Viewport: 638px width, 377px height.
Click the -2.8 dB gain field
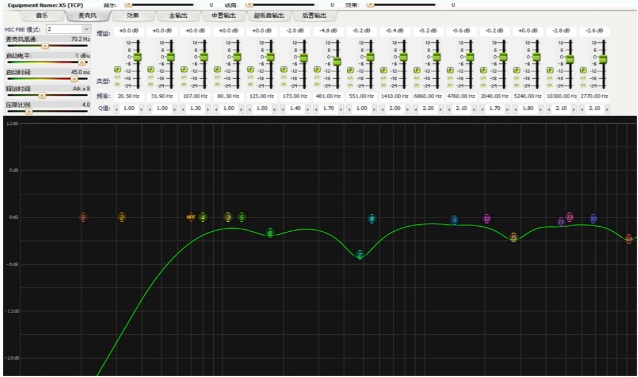[x=561, y=31]
